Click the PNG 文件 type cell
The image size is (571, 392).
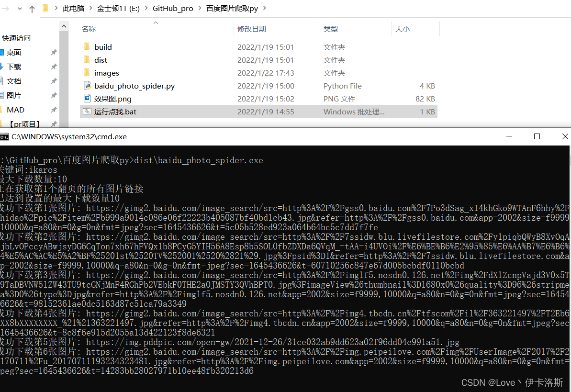tap(339, 99)
